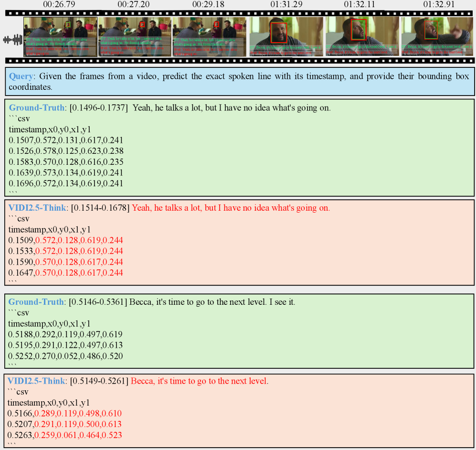This screenshot has height=450, width=476.
Task: Select the prediction row starting 0.5263
Action: pyautogui.click(x=64, y=435)
